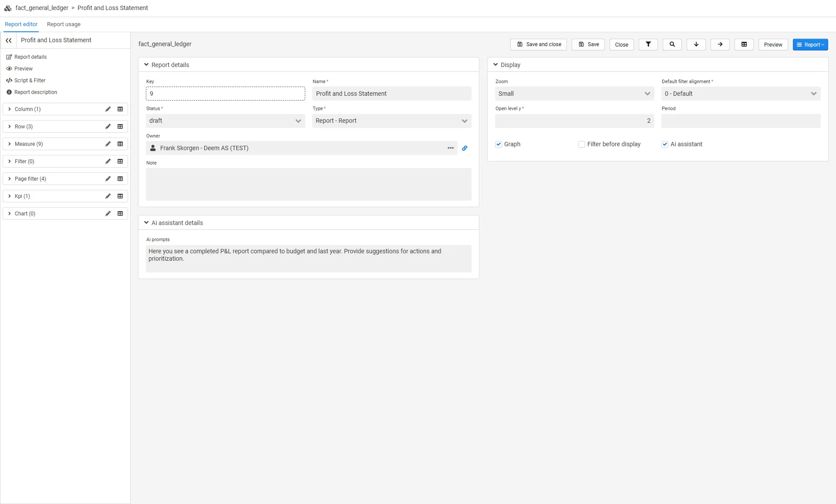
Task: Select the Report editor tab
Action: click(21, 24)
